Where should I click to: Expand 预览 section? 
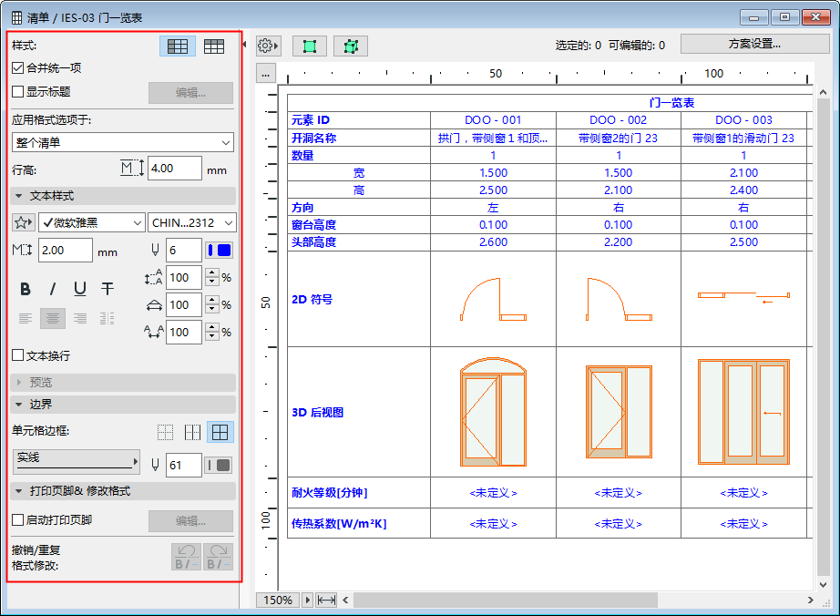pos(123,383)
